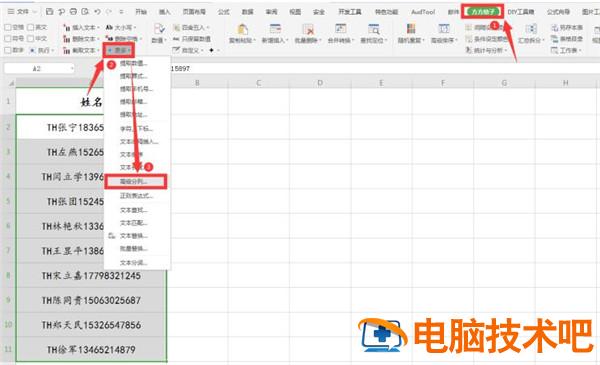Select column G header
The image size is (600, 365).
[x=504, y=83]
